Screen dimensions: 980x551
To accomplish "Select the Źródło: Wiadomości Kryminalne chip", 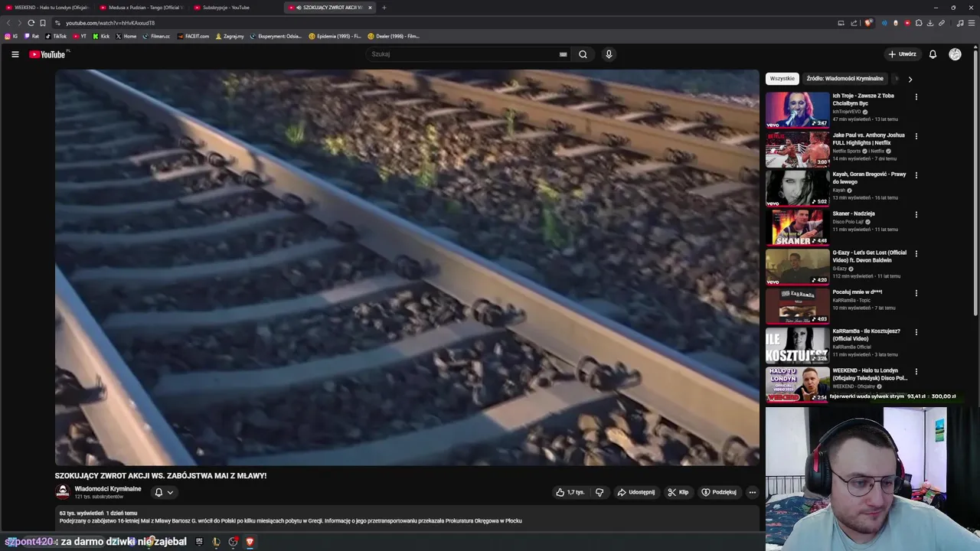I will tap(844, 79).
